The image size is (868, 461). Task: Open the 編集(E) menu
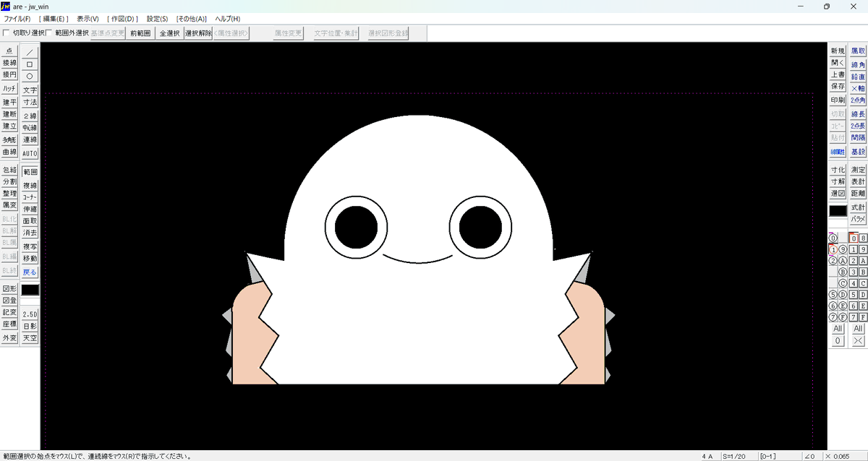pyautogui.click(x=54, y=19)
